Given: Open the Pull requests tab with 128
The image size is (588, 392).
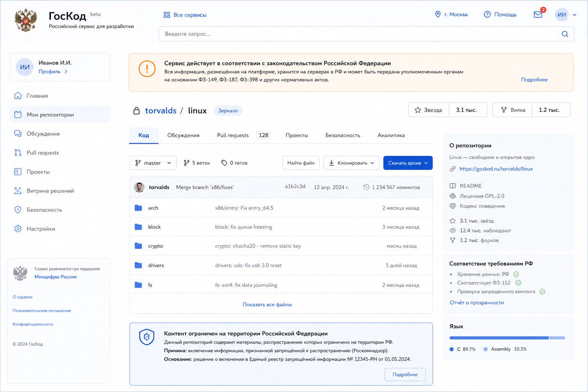Looking at the screenshot, I should (x=244, y=135).
